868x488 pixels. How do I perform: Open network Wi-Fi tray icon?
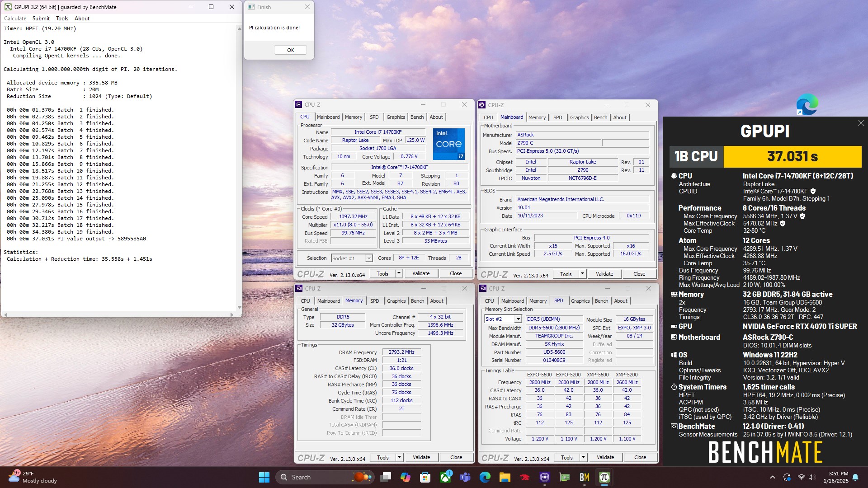(801, 477)
